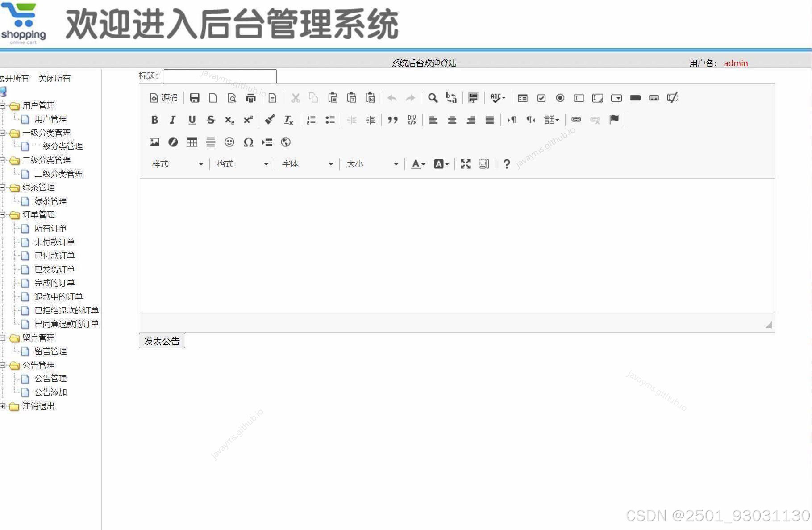Toggle Bold formatting
The image size is (812, 530).
(154, 120)
